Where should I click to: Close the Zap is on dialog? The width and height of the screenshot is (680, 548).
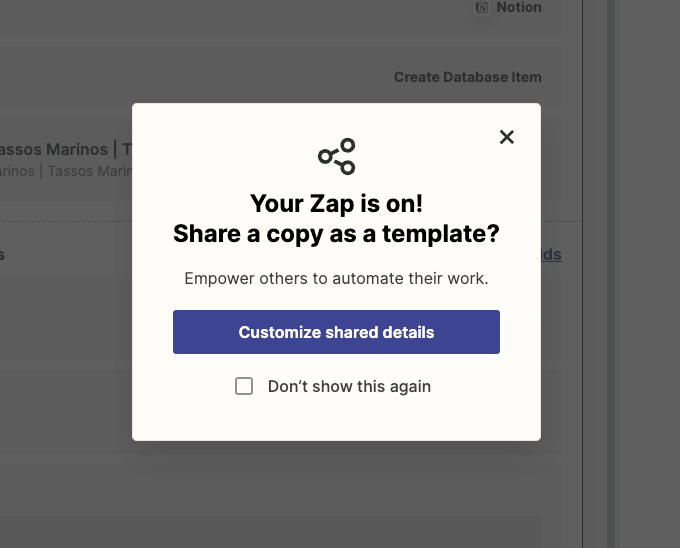click(x=507, y=137)
